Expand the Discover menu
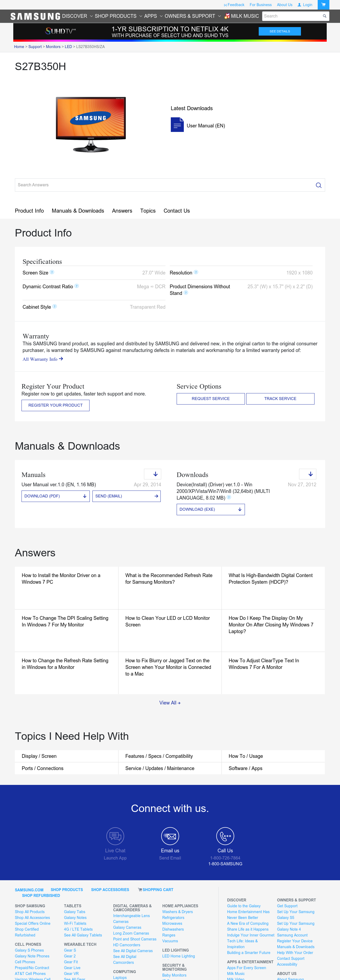This screenshot has width=340, height=980. (x=77, y=16)
